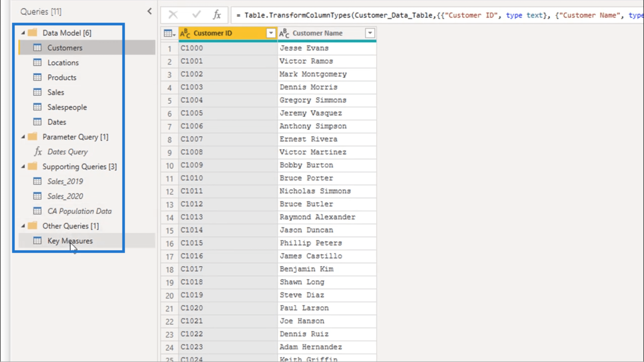644x362 pixels.
Task: Click the cell containing C1015
Action: [228, 243]
